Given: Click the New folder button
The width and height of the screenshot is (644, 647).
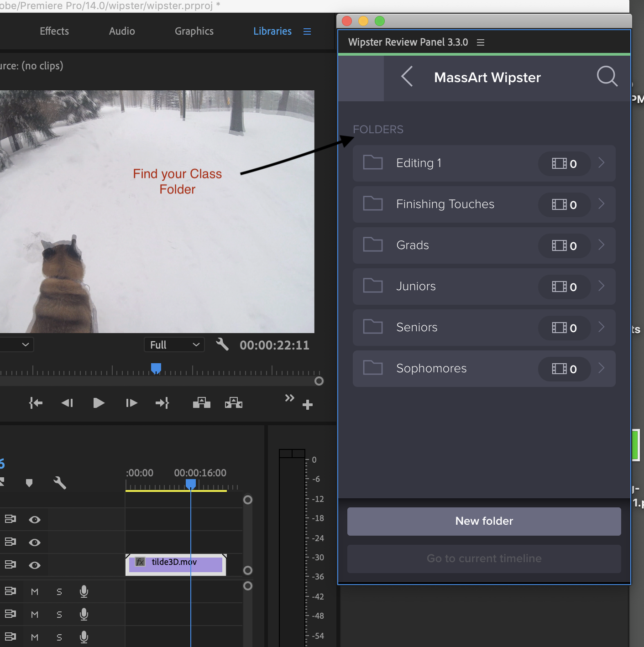Looking at the screenshot, I should point(484,522).
